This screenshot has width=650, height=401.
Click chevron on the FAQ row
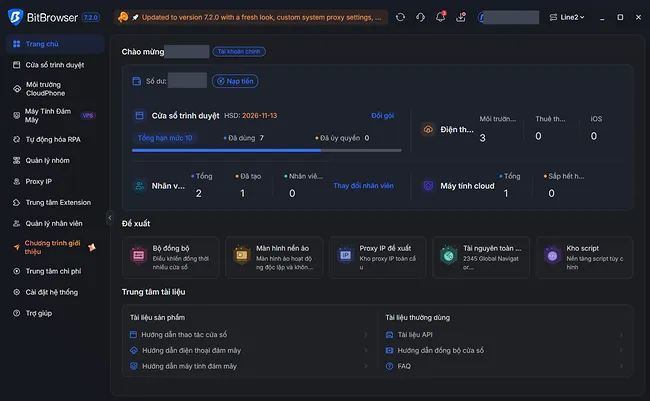coord(621,366)
